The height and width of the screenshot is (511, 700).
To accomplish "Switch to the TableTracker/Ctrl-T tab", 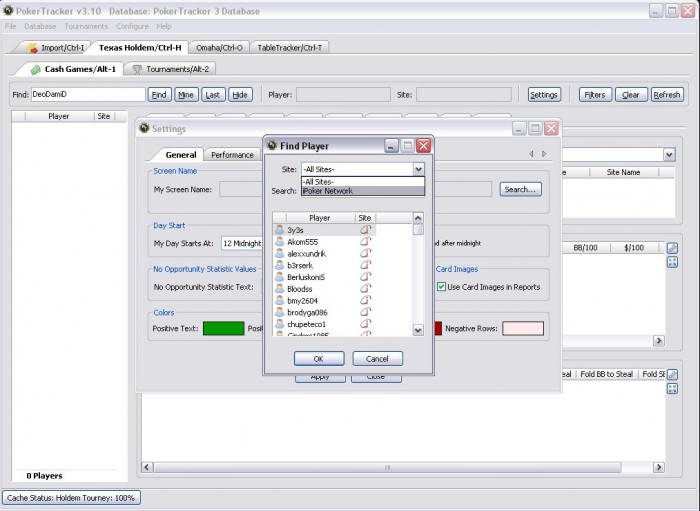I will point(289,47).
